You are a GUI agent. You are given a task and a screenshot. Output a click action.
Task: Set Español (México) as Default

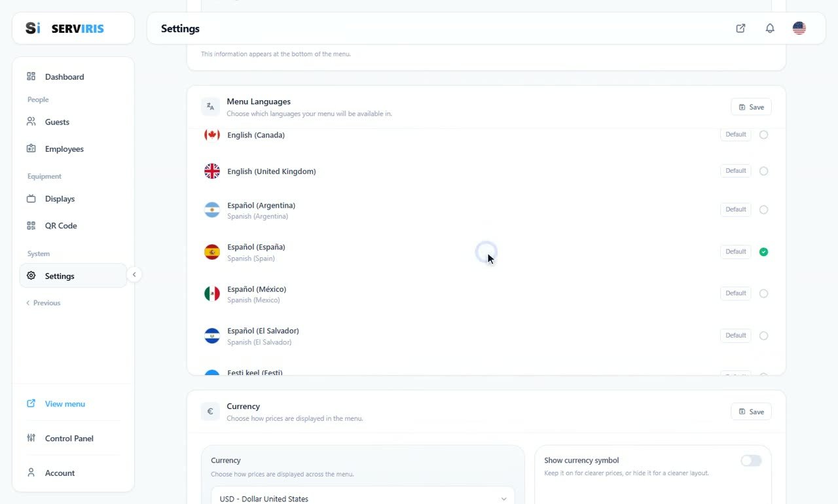736,294
